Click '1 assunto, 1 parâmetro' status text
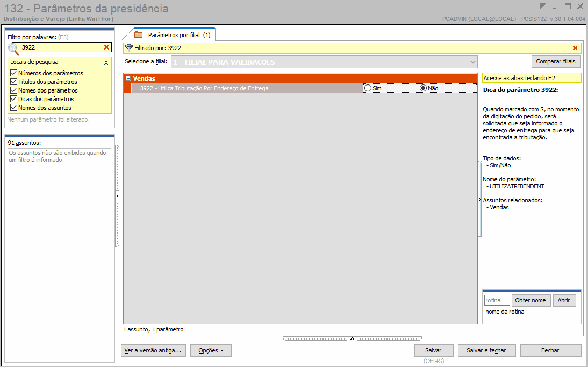The image size is (588, 367). (153, 329)
